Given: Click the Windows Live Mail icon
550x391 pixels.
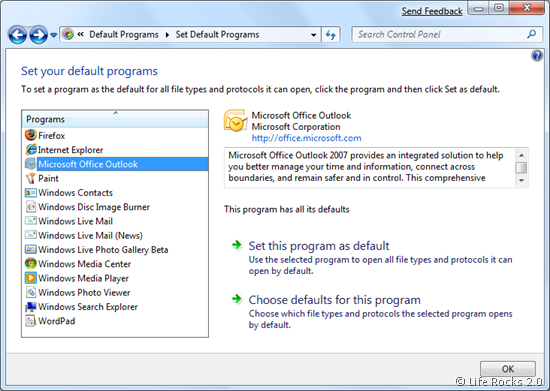Looking at the screenshot, I should coord(31,221).
